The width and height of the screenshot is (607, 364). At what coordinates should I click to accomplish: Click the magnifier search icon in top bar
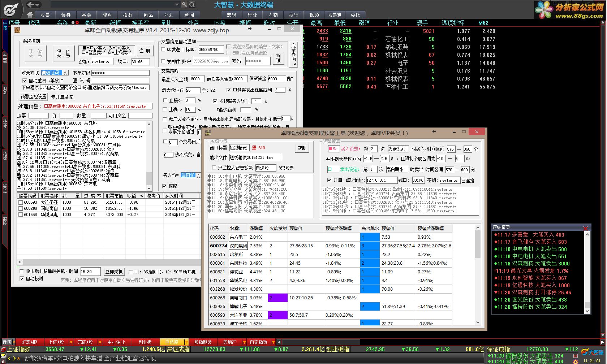[192, 5]
